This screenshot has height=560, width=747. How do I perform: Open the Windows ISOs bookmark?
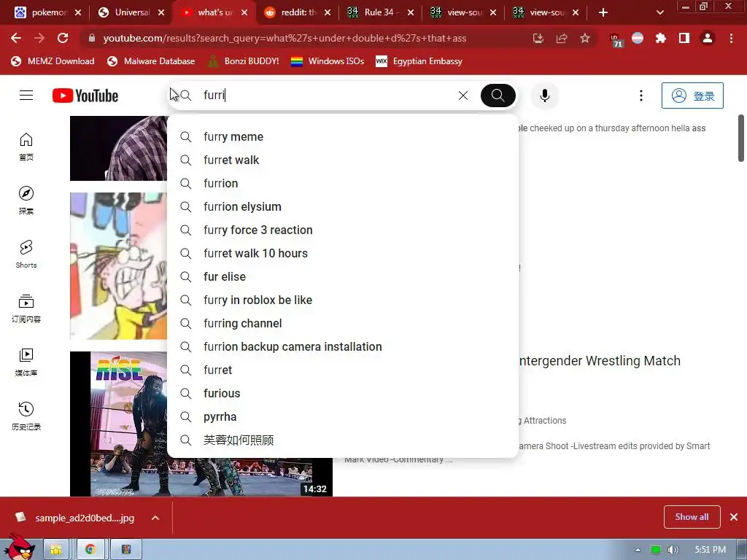click(x=328, y=61)
